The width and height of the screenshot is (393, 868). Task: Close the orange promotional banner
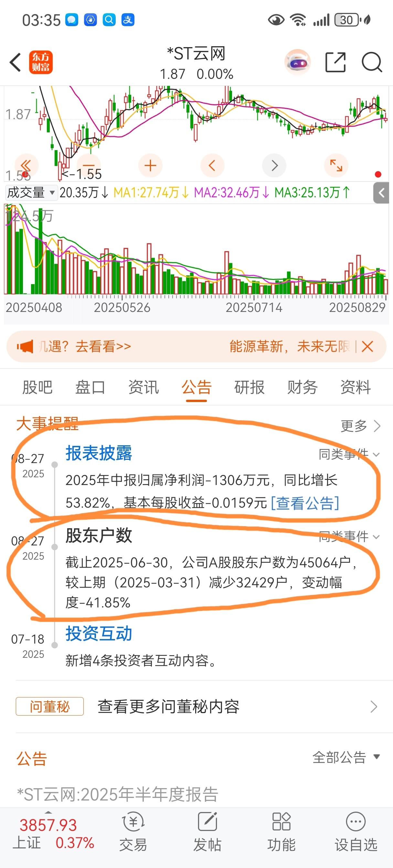(x=367, y=346)
